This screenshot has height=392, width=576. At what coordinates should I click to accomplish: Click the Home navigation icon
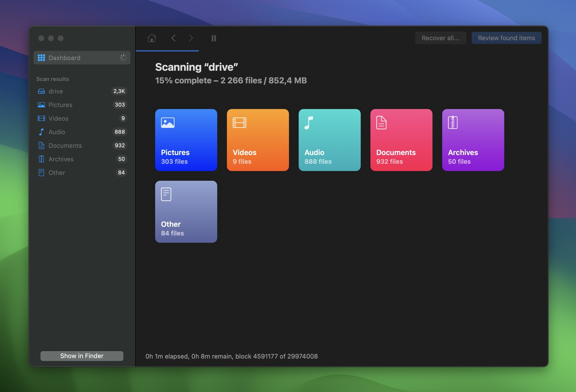click(x=152, y=38)
